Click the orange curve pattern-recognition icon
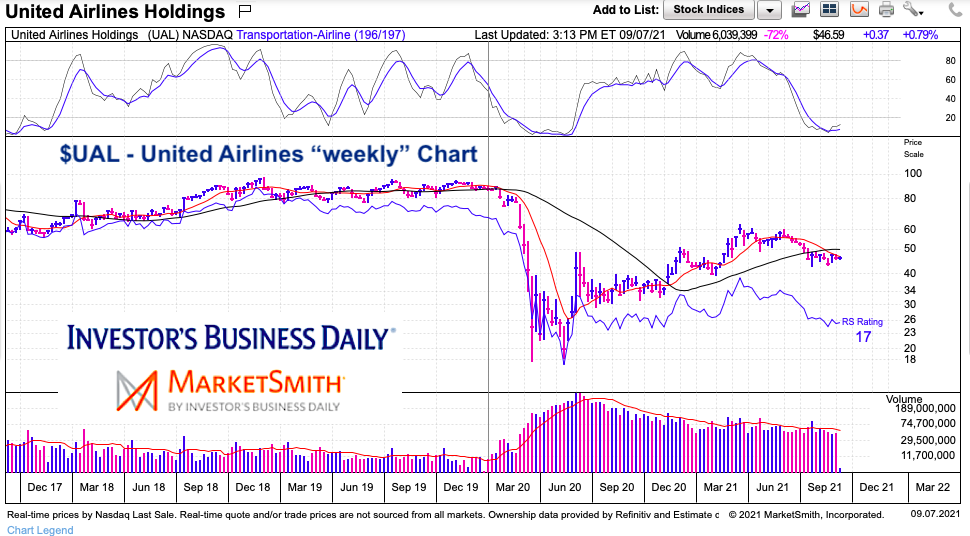The height and width of the screenshot is (536, 970). pyautogui.click(x=859, y=9)
